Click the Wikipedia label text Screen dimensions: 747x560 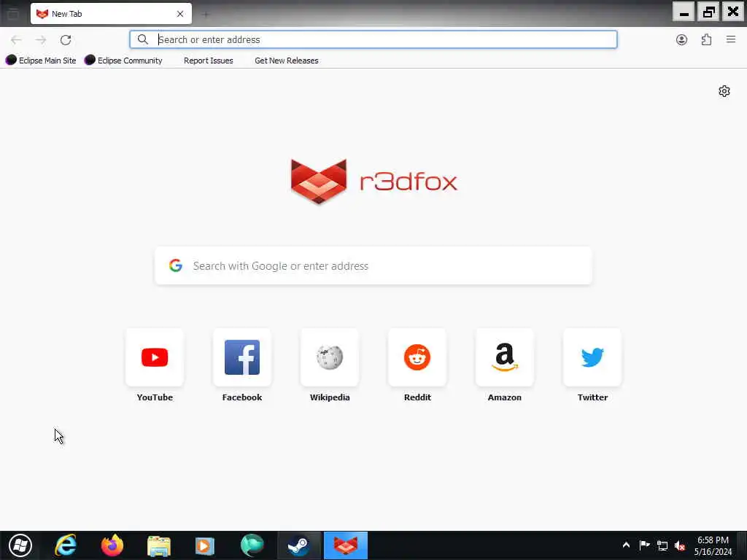click(330, 397)
